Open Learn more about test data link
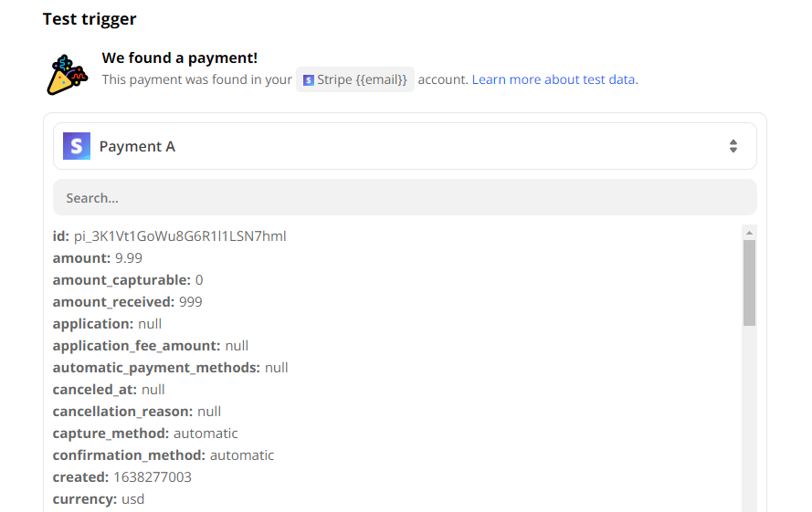This screenshot has width=812, height=512. 554,79
